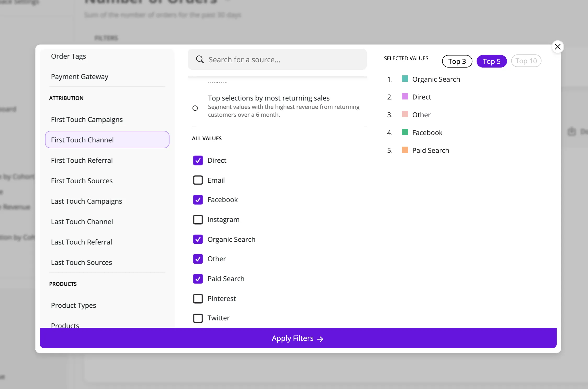This screenshot has width=588, height=389.
Task: Select First Touch Channel segment
Action: [x=107, y=140]
